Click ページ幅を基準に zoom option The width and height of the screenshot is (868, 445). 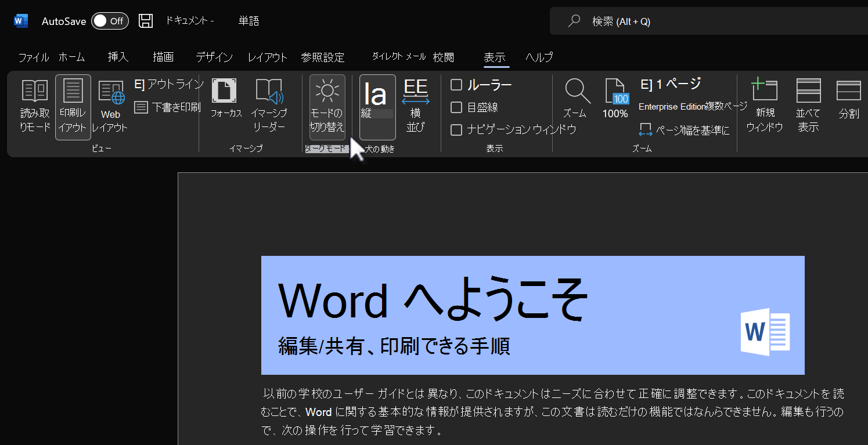point(684,130)
